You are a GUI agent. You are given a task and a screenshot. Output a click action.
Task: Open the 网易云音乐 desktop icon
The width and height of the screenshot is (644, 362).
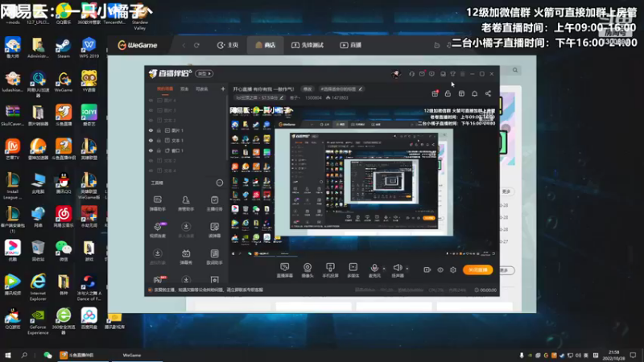64,216
